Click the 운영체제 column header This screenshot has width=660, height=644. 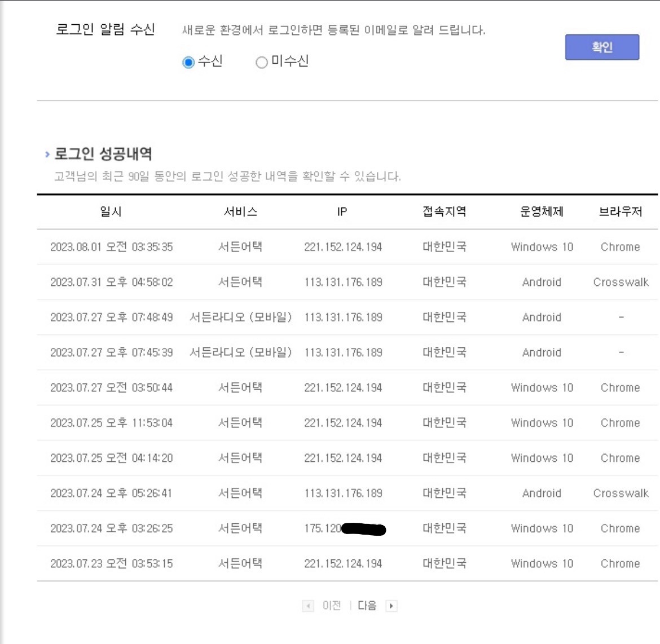542,212
